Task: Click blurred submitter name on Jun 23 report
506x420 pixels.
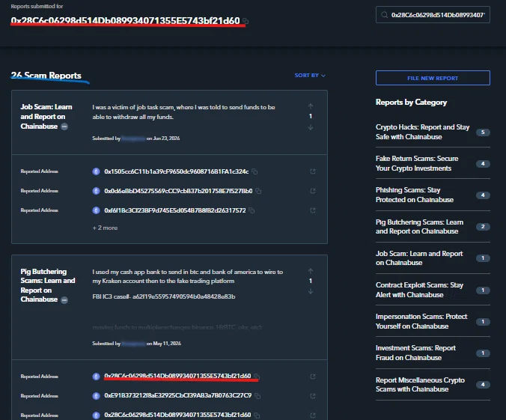Action: (x=133, y=139)
